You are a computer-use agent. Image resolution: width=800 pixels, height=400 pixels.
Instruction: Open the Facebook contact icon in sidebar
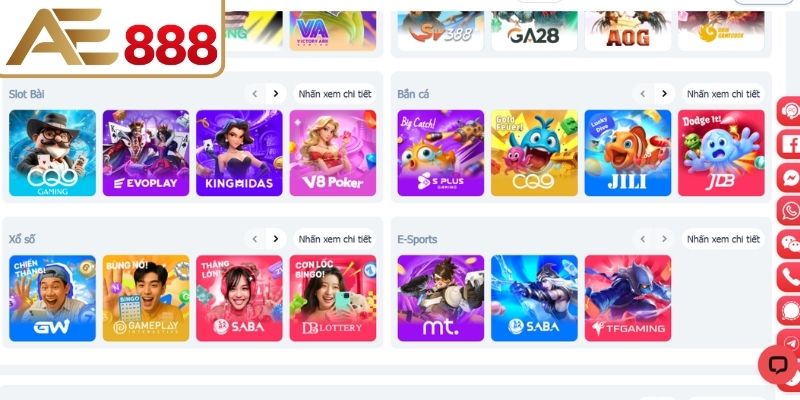click(x=789, y=144)
